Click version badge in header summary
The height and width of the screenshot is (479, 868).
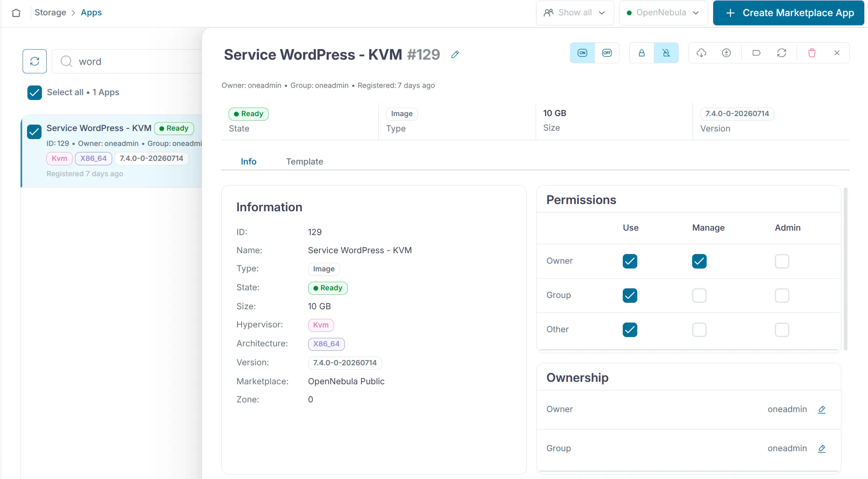click(737, 114)
